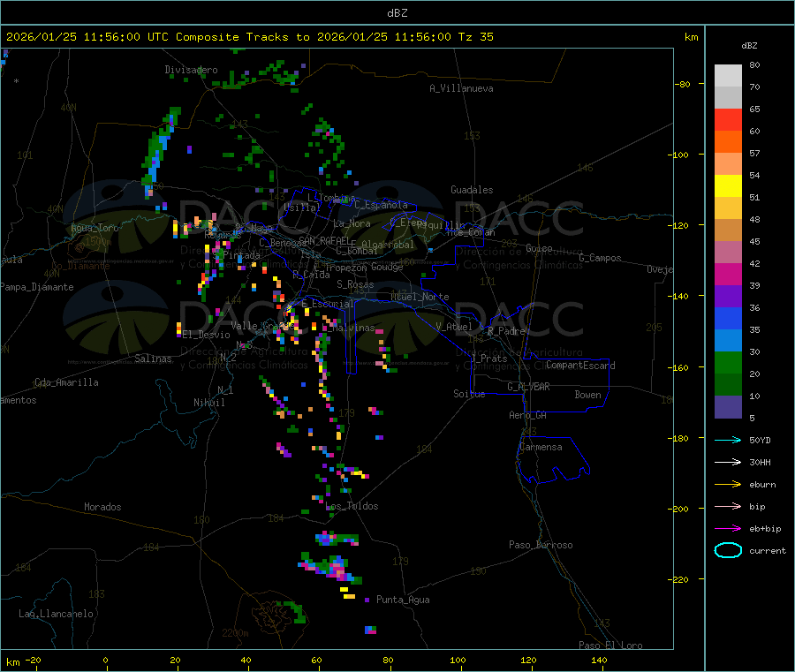Image resolution: width=795 pixels, height=672 pixels.
Task: Click the Paso_Barroso map label
Action: click(541, 545)
